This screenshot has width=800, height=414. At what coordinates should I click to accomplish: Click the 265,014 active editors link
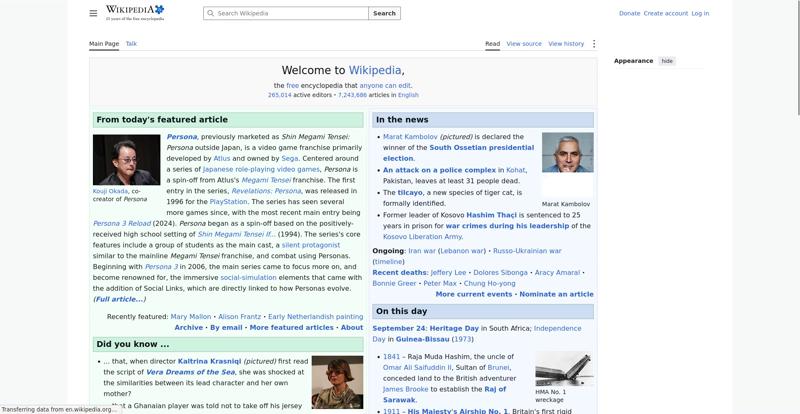[x=280, y=95]
